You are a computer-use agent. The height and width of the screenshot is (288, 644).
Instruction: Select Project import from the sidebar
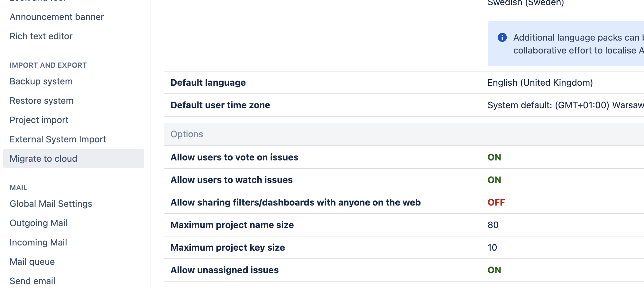39,120
